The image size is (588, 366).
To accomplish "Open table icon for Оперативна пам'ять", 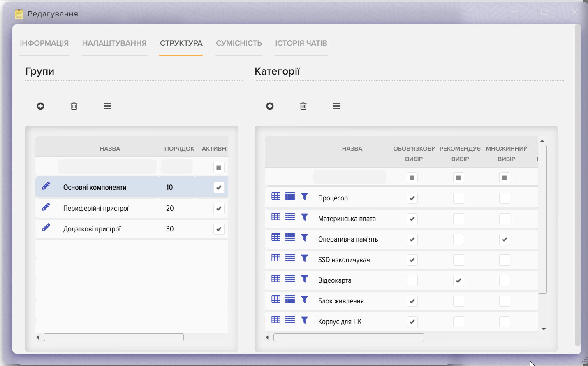I will (x=276, y=238).
